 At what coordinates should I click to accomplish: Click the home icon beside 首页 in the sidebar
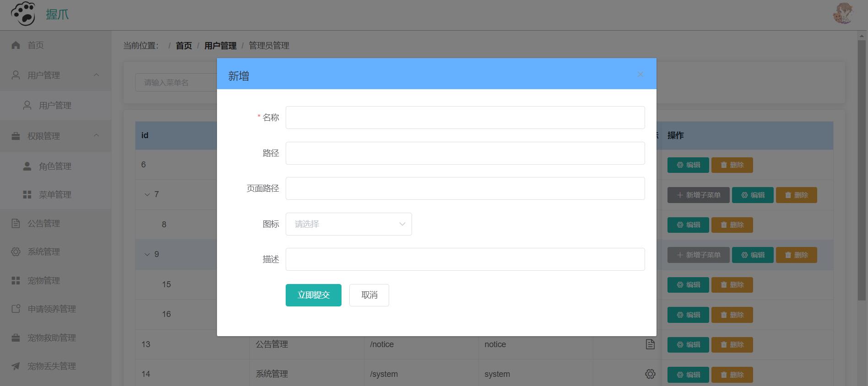[x=16, y=45]
